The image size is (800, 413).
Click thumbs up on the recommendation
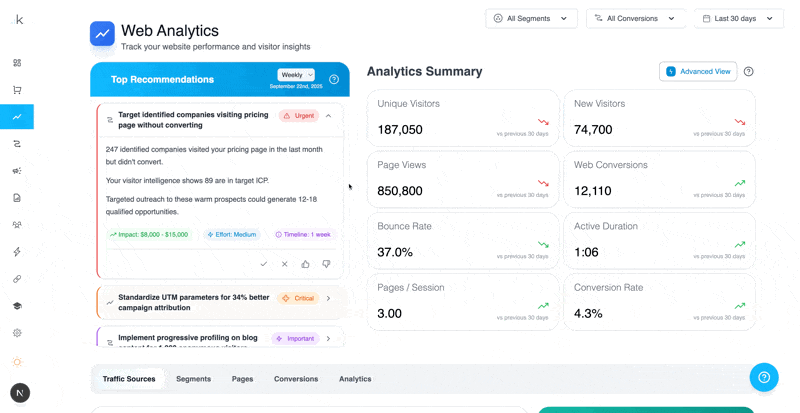click(x=305, y=264)
